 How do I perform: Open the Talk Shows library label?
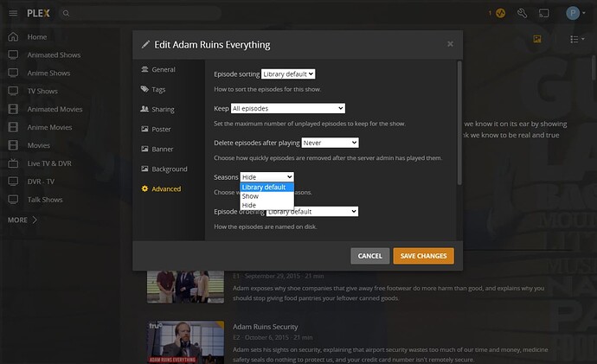[x=45, y=200]
